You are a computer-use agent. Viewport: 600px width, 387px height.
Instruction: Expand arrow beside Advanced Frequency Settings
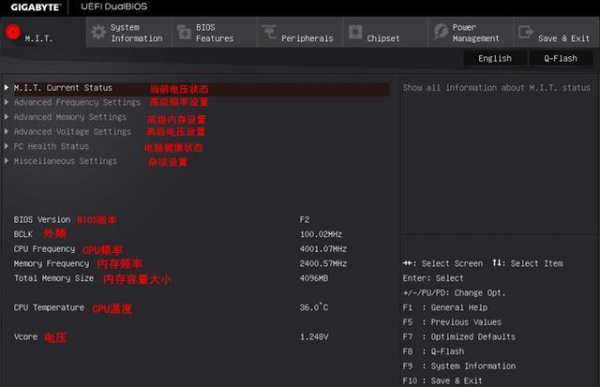click(x=7, y=102)
